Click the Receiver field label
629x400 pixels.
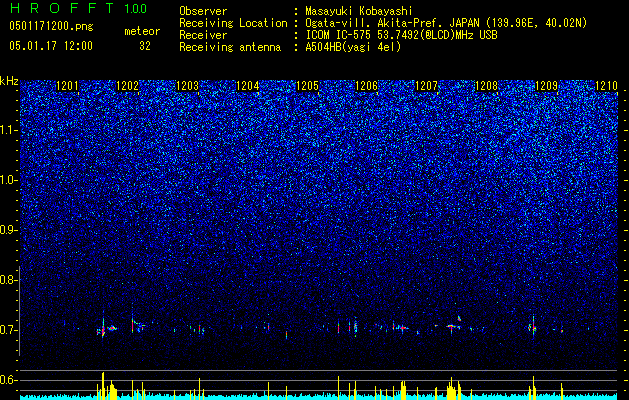coord(203,35)
